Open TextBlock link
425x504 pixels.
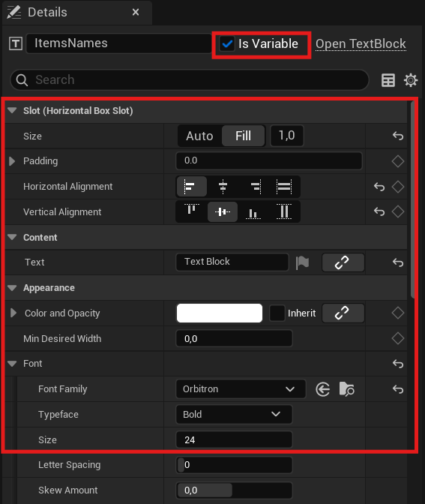(x=361, y=44)
